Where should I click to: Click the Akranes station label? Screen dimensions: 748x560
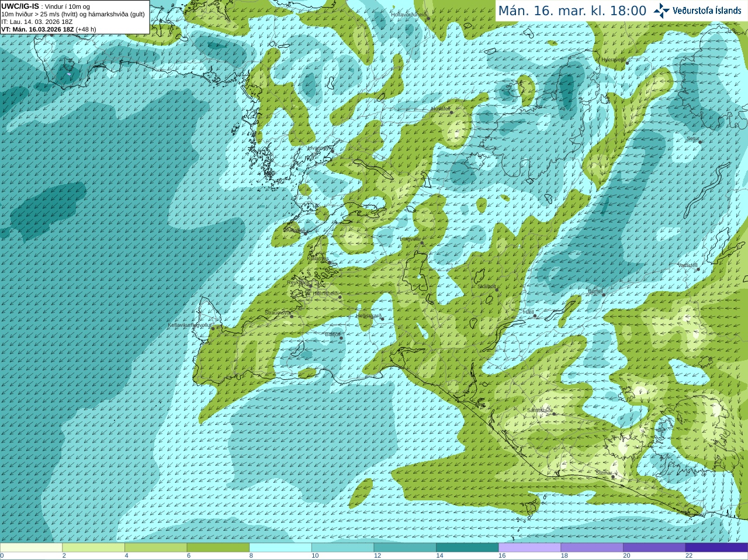coord(295,230)
